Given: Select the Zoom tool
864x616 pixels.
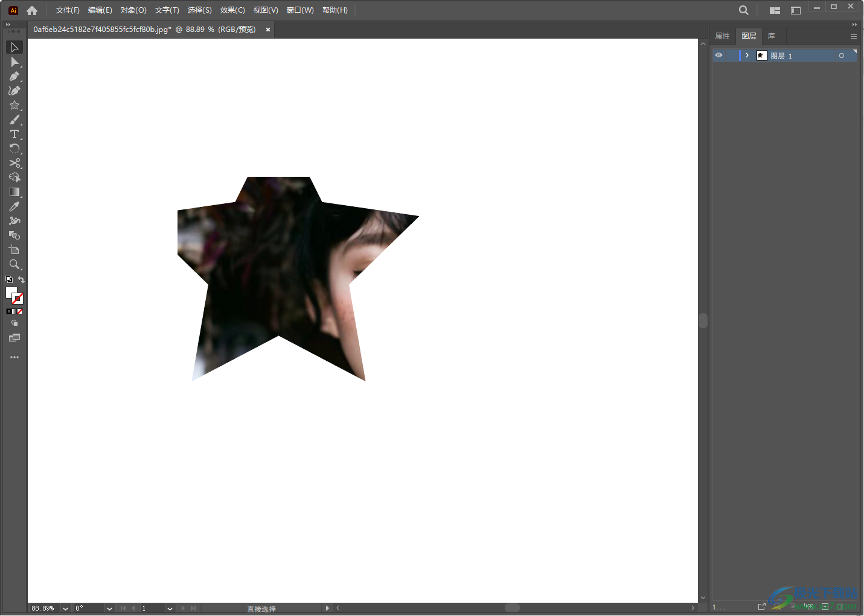Looking at the screenshot, I should coord(14,264).
